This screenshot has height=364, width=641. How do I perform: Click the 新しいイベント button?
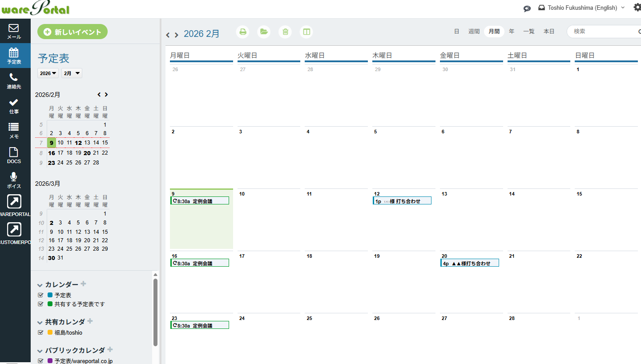click(x=73, y=32)
